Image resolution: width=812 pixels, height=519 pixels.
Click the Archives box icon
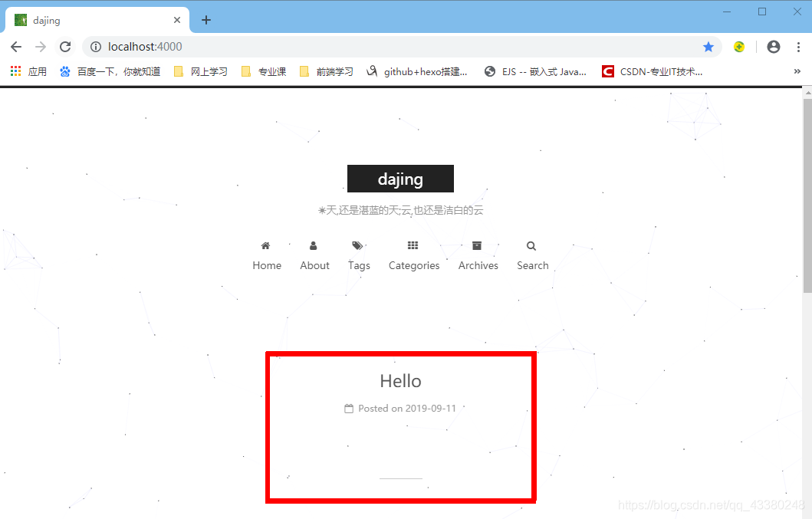(x=477, y=245)
